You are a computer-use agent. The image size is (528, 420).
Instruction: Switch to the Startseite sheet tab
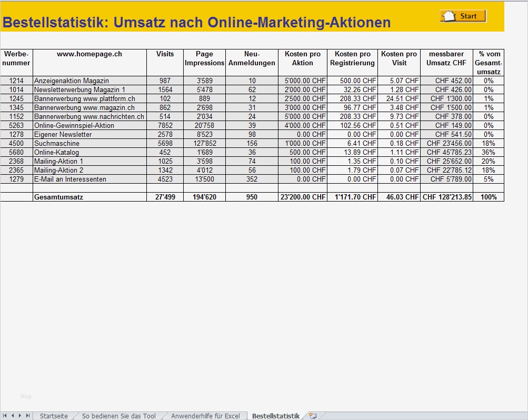54,416
